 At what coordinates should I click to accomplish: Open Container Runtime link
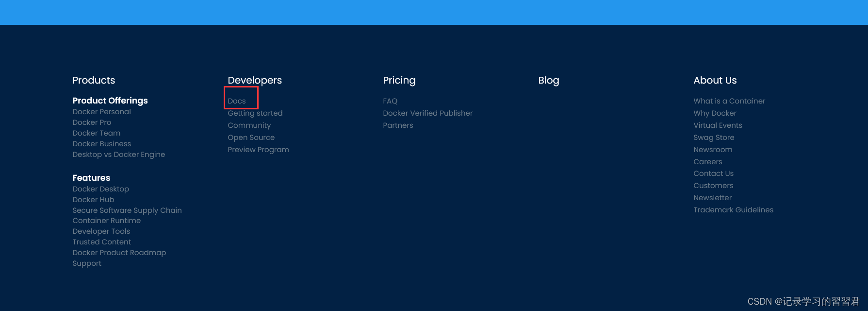(x=107, y=221)
